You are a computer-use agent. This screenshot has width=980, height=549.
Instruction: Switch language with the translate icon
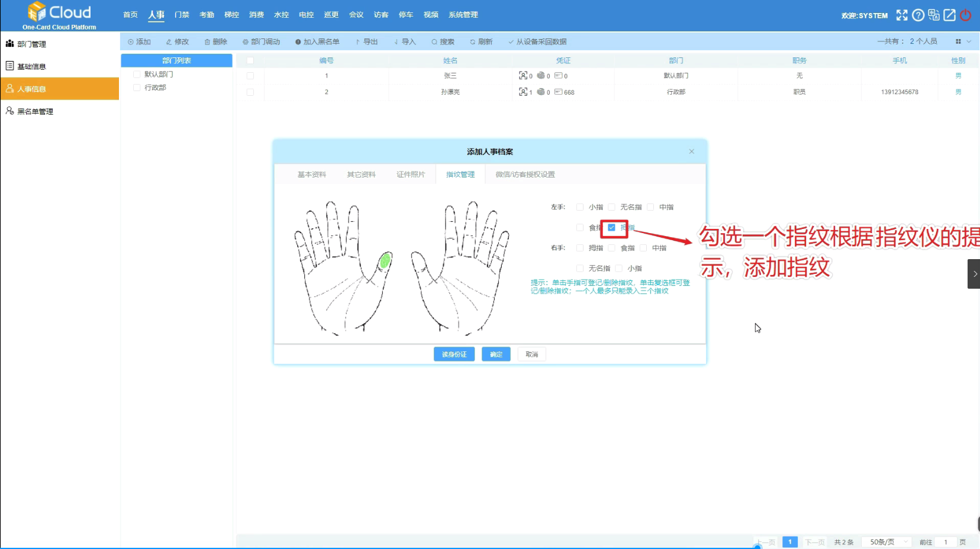934,15
